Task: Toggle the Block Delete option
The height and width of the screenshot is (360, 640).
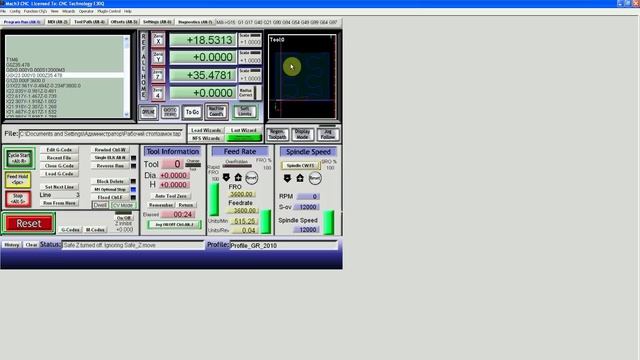Action: click(x=110, y=181)
